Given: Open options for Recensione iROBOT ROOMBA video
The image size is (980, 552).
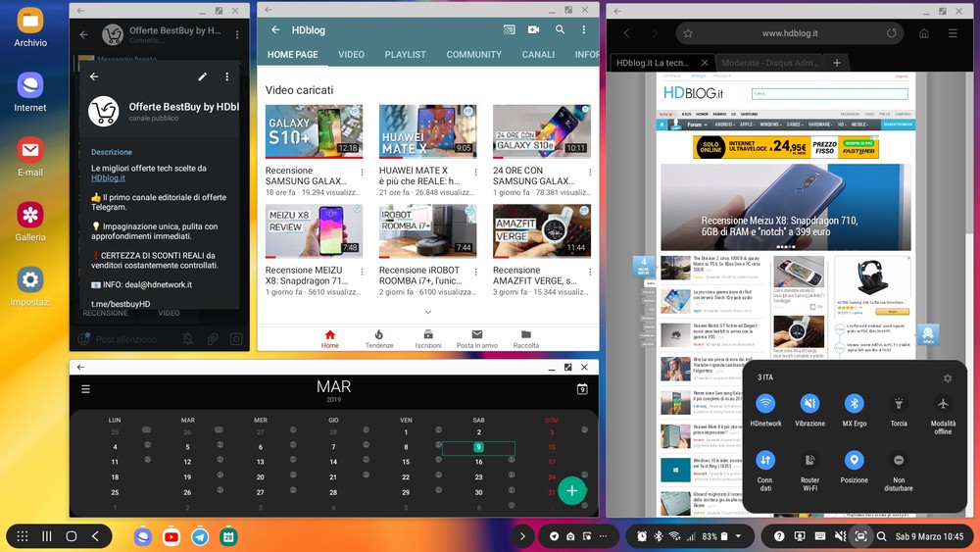Looking at the screenshot, I should [x=475, y=272].
